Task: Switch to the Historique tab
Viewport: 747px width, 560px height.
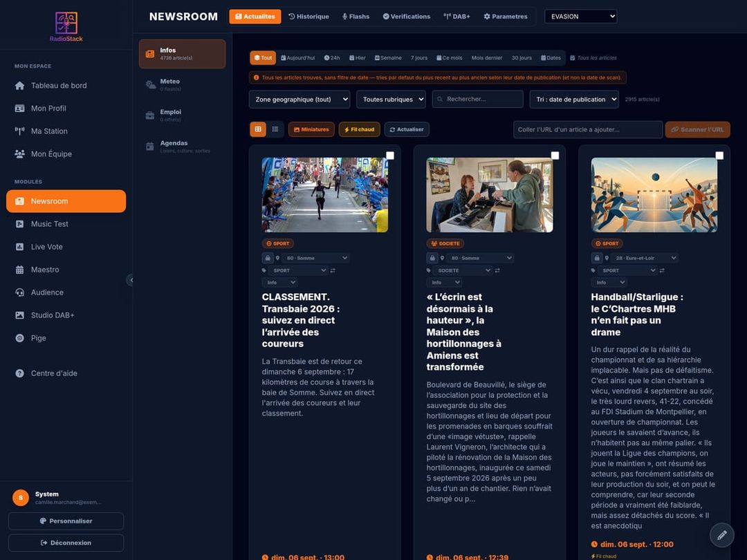Action: (308, 17)
